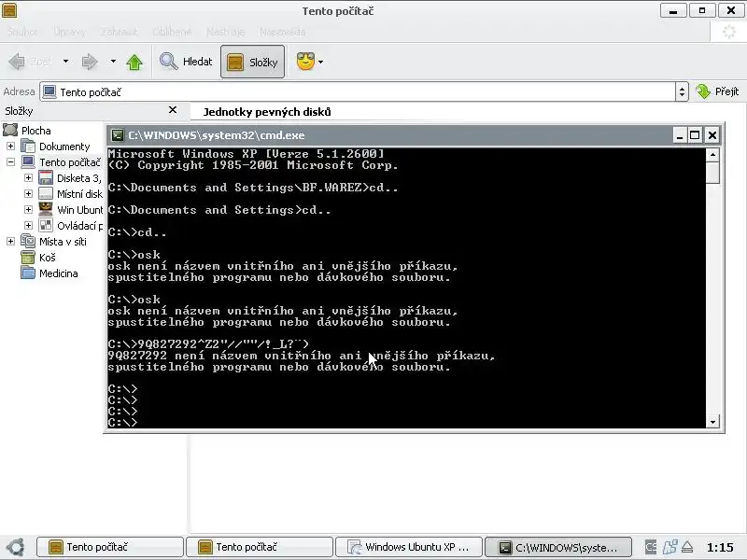Click the Jednotky pevných disků heading
Viewport: 747px width, 560px height.
(x=267, y=112)
